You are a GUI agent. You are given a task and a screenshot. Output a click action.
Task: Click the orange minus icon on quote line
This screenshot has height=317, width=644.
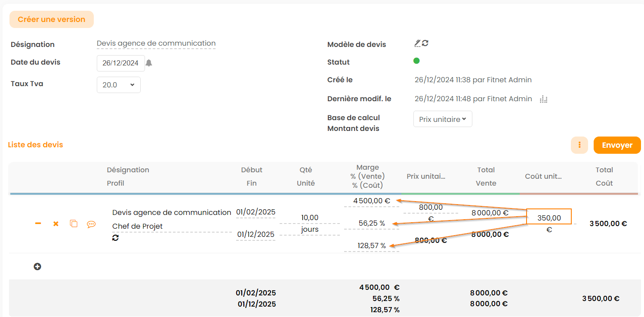(x=38, y=224)
